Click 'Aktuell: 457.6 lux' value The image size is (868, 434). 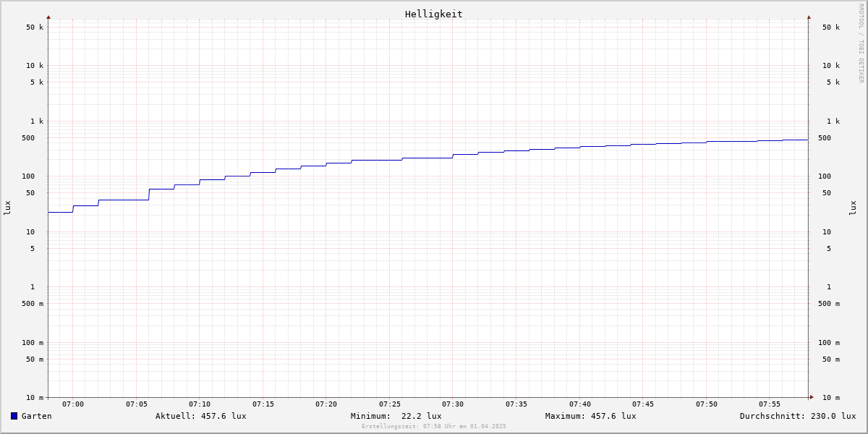(x=201, y=416)
